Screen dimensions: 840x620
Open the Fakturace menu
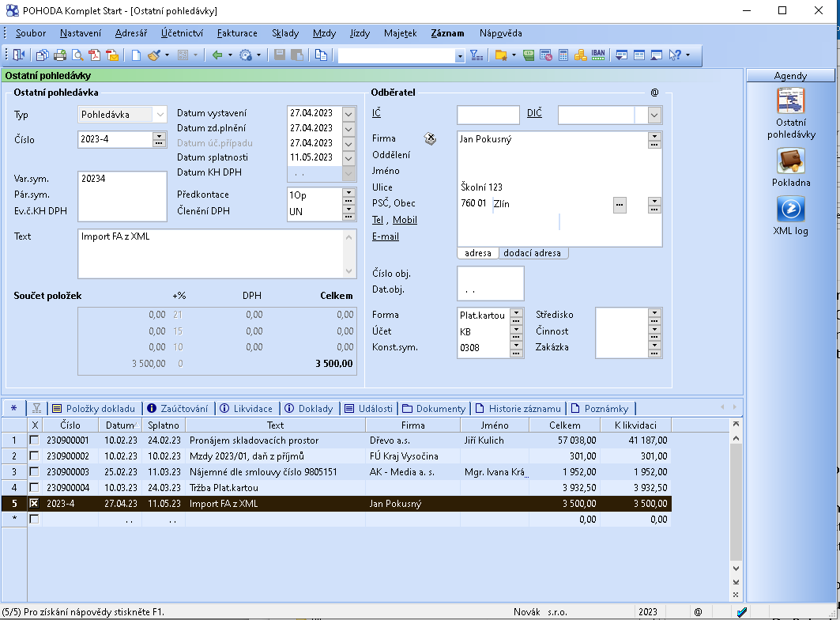(237, 33)
